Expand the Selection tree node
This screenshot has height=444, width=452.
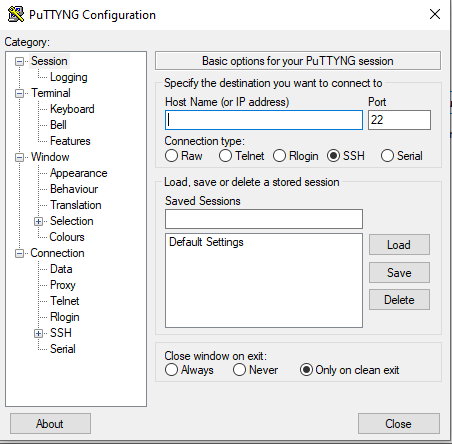(38, 222)
